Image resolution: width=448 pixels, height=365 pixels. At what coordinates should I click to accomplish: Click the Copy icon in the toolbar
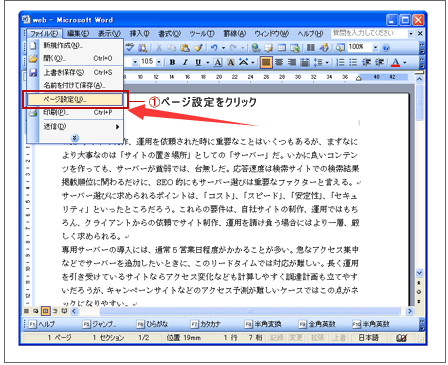point(171,48)
